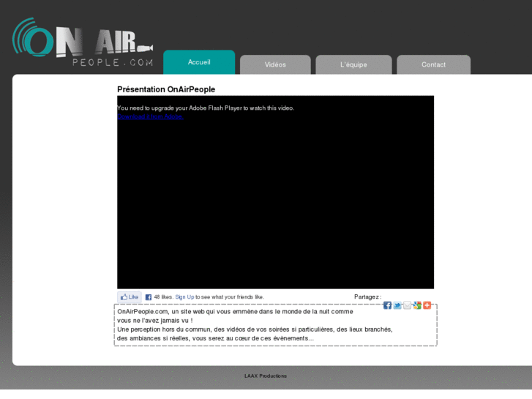This screenshot has width=532, height=399.
Task: Follow the Download it from Adobe link
Action: pos(150,116)
